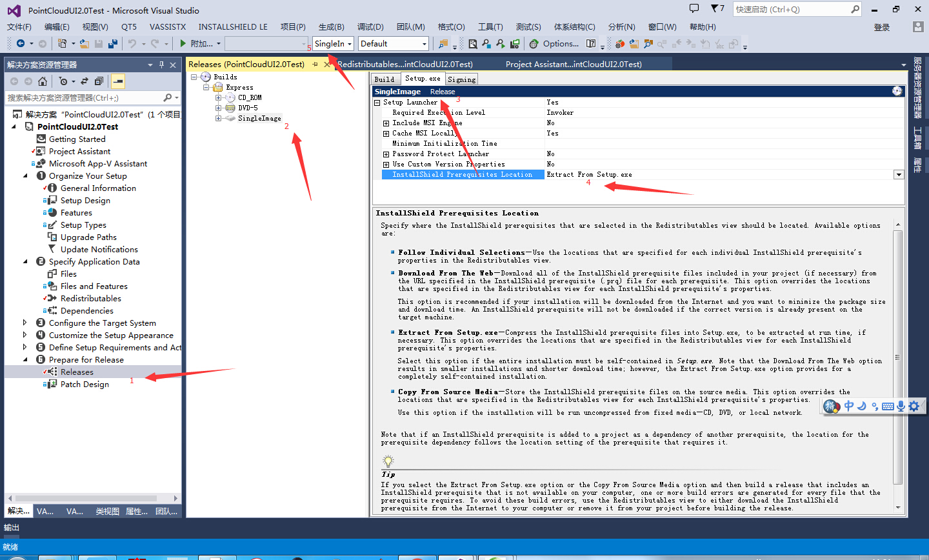This screenshot has height=560, width=929.
Task: Click the InstallShield Options globe icon
Action: (x=534, y=44)
